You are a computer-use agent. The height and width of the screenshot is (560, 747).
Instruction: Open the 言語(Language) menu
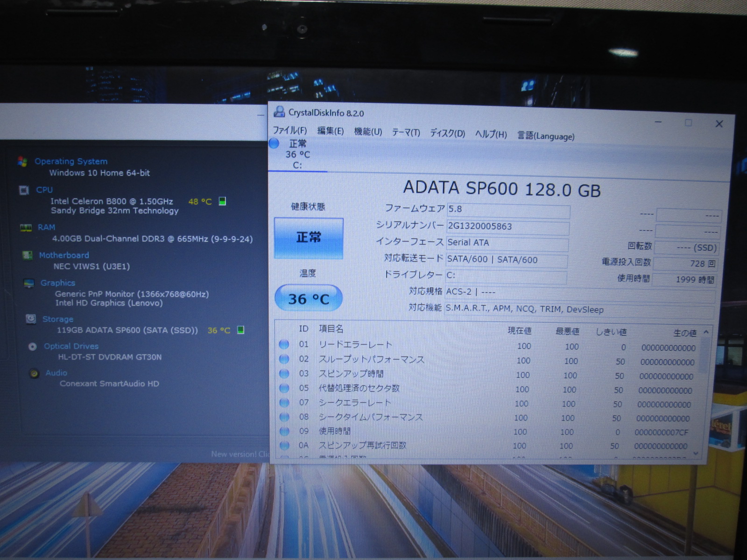tap(545, 136)
